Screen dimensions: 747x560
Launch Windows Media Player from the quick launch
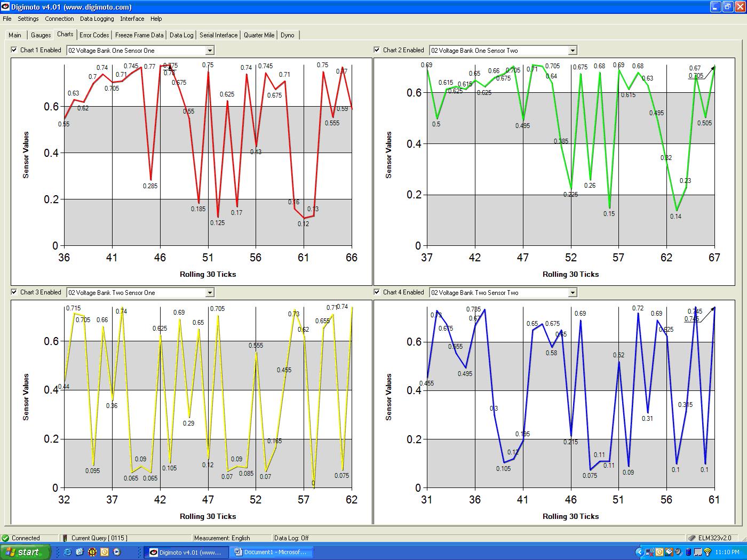point(117,552)
